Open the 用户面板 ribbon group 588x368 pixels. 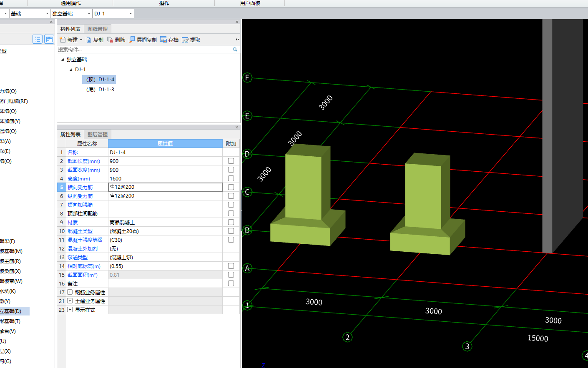[250, 3]
